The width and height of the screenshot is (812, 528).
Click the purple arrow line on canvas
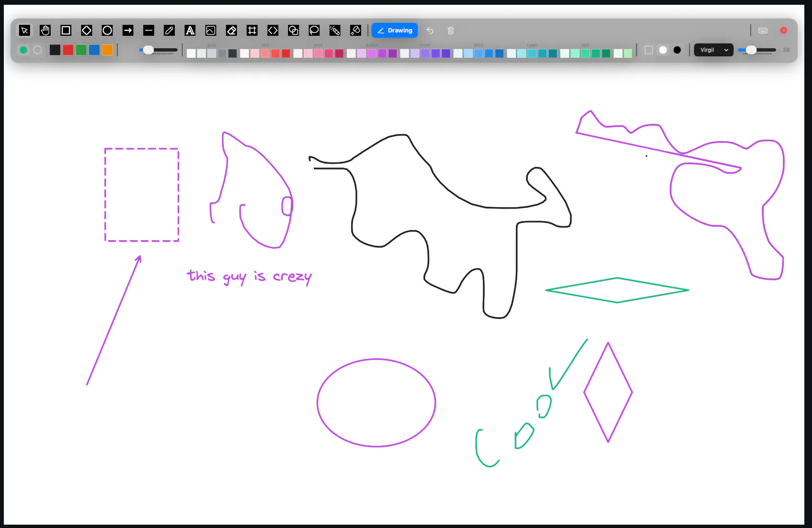pyautogui.click(x=114, y=320)
